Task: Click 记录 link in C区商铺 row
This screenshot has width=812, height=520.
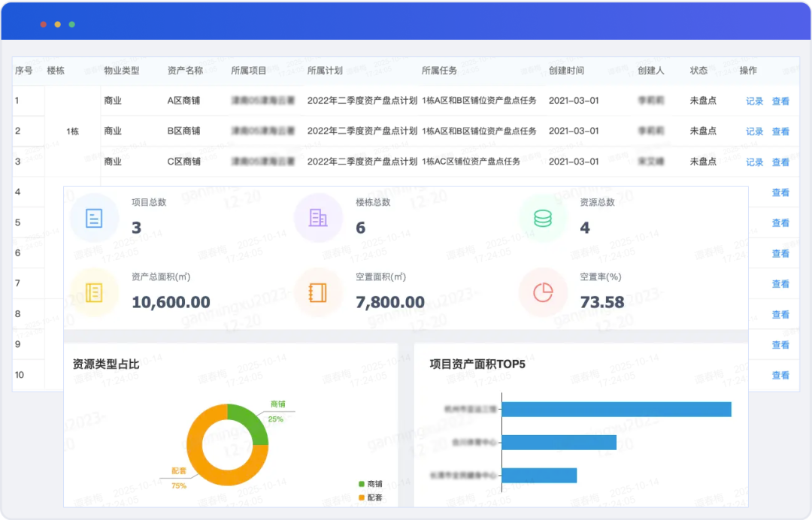Action: pyautogui.click(x=754, y=162)
